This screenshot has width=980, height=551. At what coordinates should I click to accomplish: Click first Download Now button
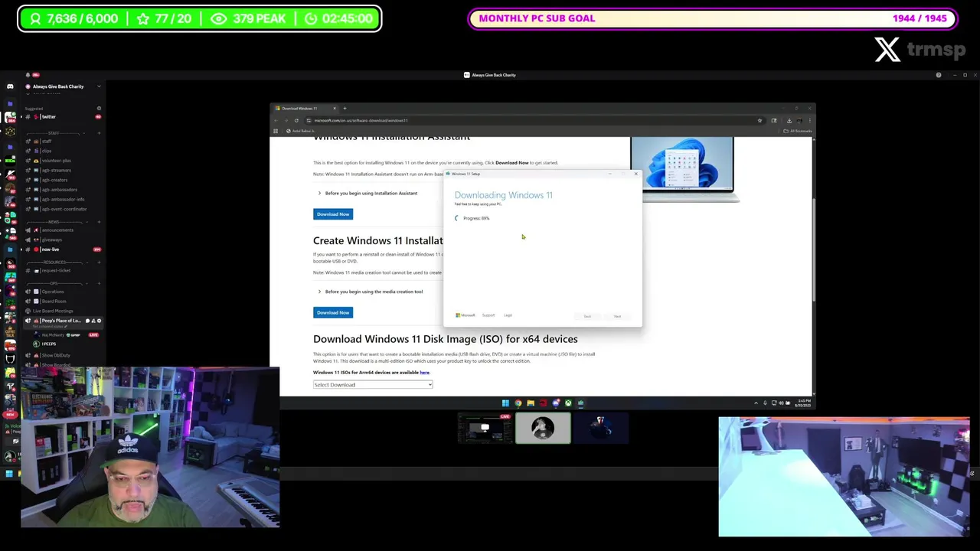click(x=333, y=214)
